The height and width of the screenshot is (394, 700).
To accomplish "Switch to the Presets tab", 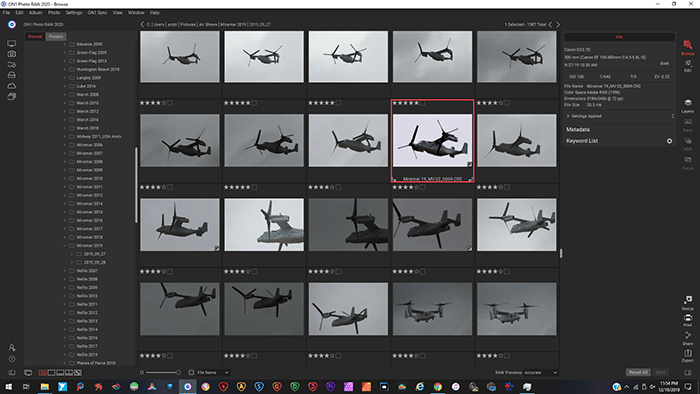I will (x=56, y=37).
